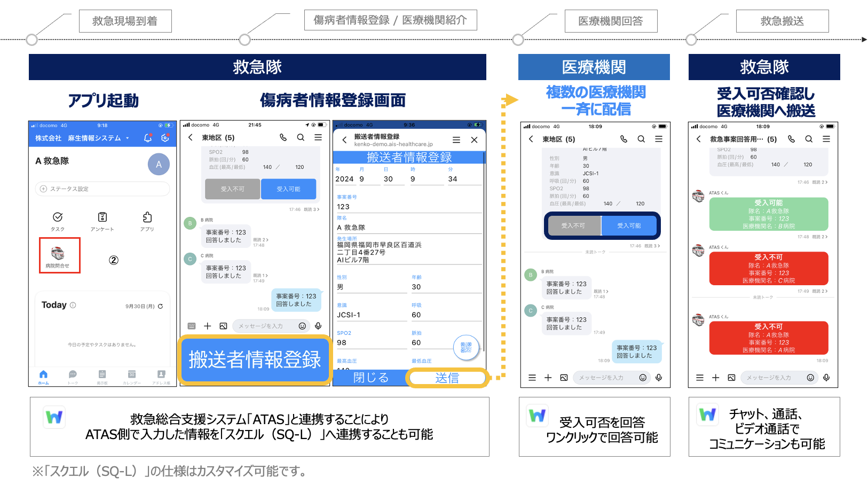Expand the 株式会社 麻生情報システム dropdown
The height and width of the screenshot is (485, 868).
128,138
